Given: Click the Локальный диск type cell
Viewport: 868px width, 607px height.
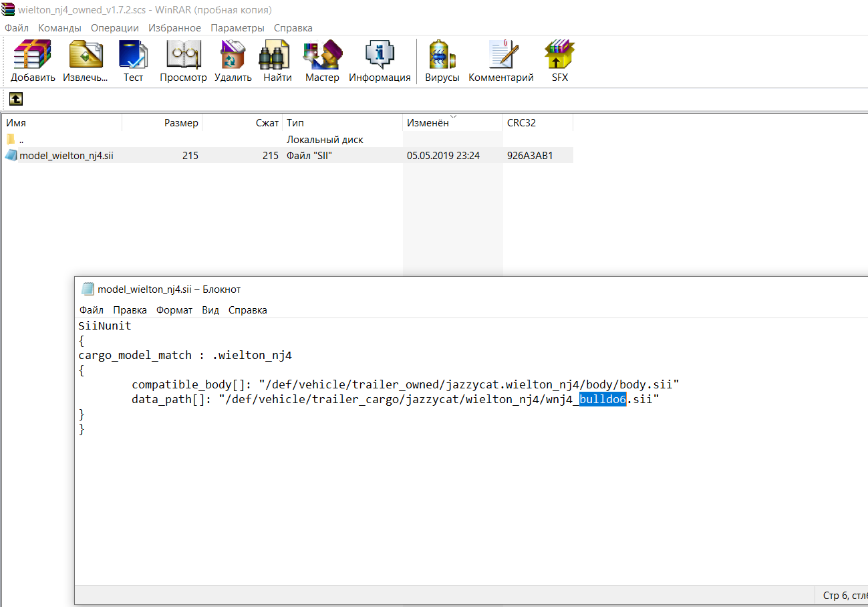Looking at the screenshot, I should pyautogui.click(x=325, y=140).
